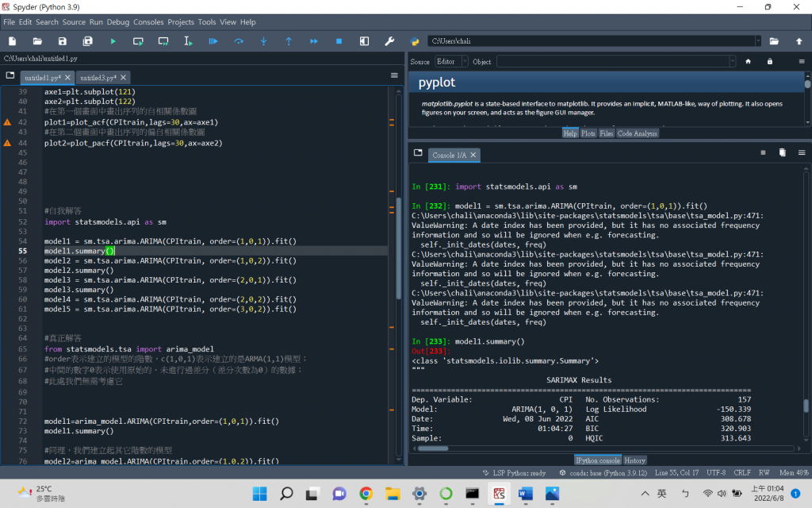Image resolution: width=812 pixels, height=508 pixels.
Task: Open the Debug menu
Action: click(x=117, y=21)
